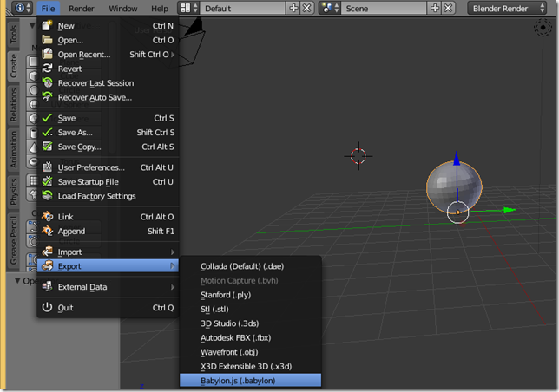Click the Open Recent icon
The image size is (559, 392).
tap(47, 54)
